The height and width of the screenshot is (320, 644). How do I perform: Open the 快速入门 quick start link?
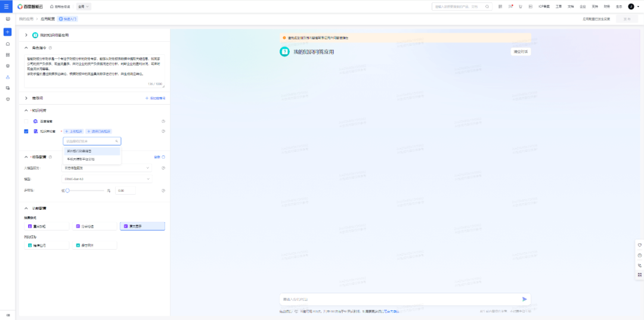click(68, 19)
